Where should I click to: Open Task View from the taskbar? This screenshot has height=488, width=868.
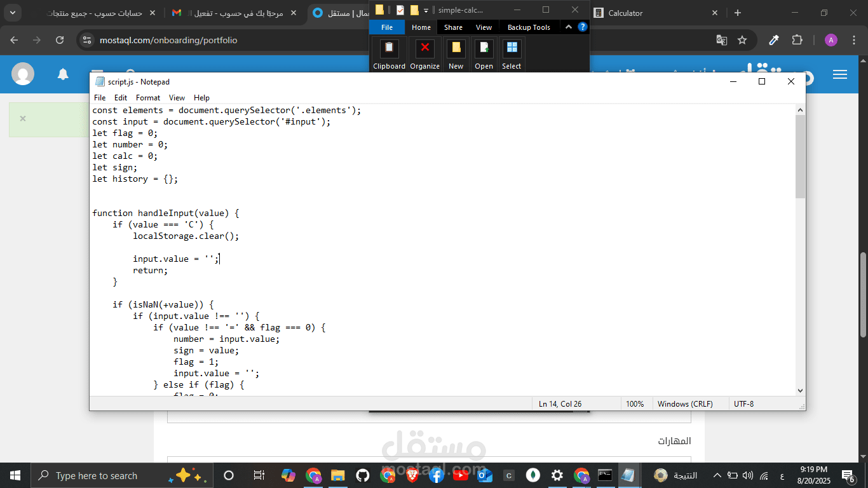click(x=259, y=475)
